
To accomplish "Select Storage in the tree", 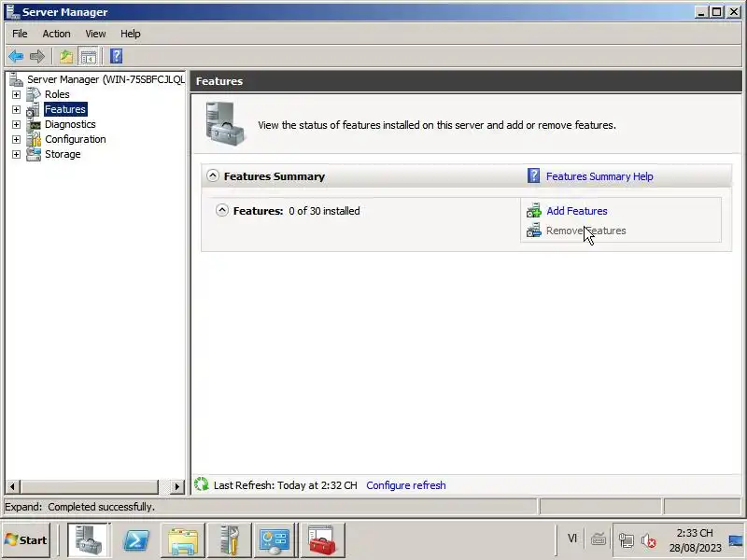I will click(63, 154).
